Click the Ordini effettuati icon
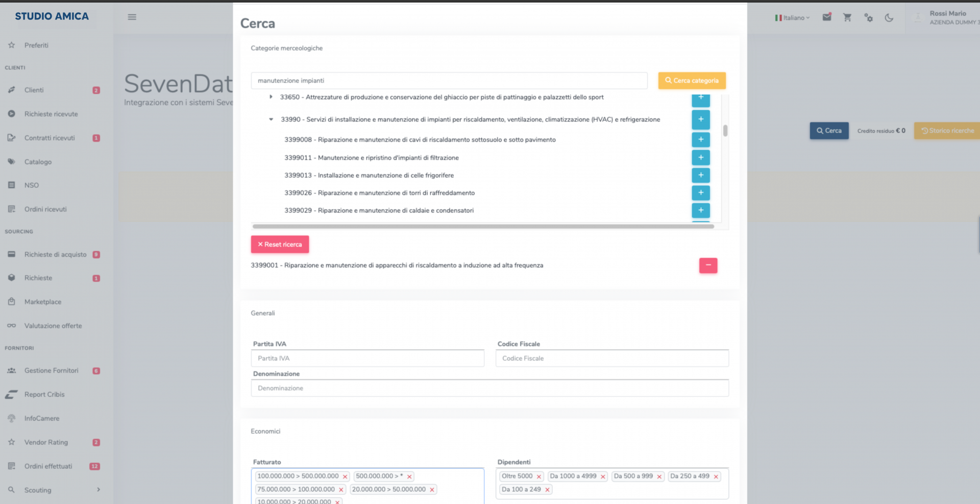 [11, 466]
